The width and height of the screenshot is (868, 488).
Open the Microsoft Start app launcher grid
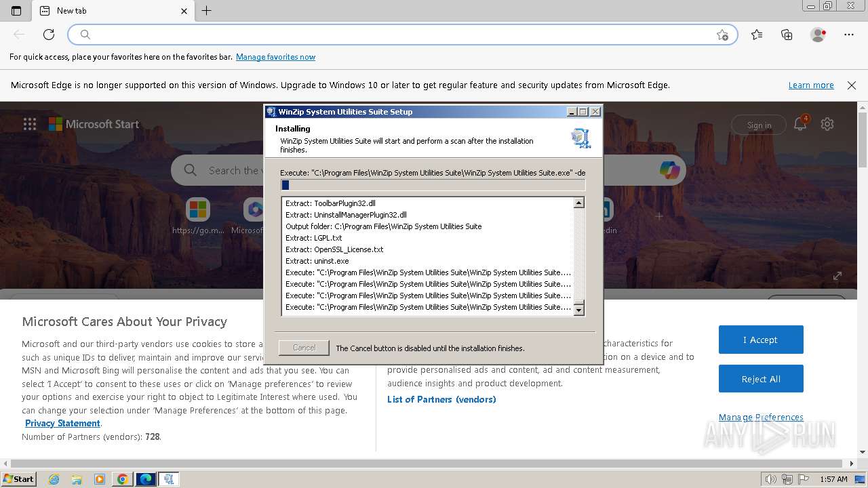tap(30, 124)
